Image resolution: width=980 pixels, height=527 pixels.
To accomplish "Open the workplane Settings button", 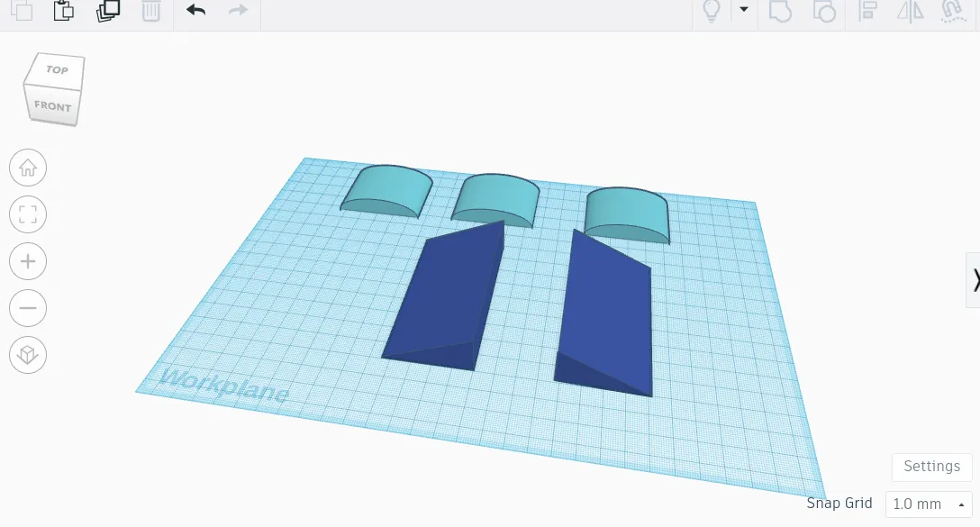I will [x=932, y=467].
